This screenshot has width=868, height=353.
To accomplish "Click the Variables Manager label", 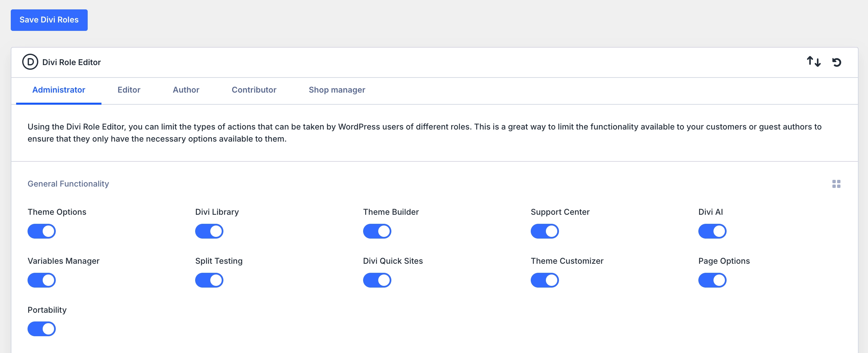I will tap(63, 261).
